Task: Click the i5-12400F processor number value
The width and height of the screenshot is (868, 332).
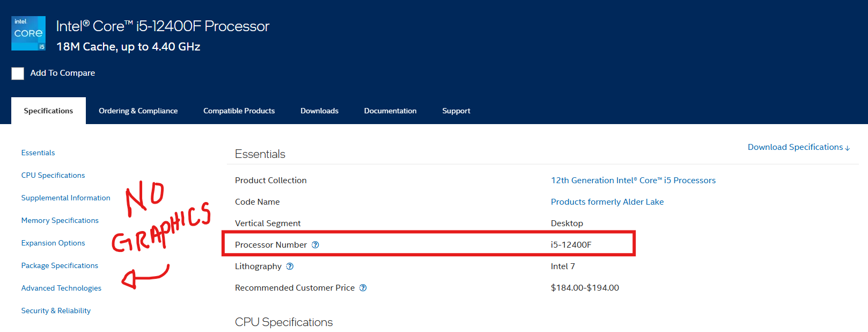Action: (x=571, y=245)
